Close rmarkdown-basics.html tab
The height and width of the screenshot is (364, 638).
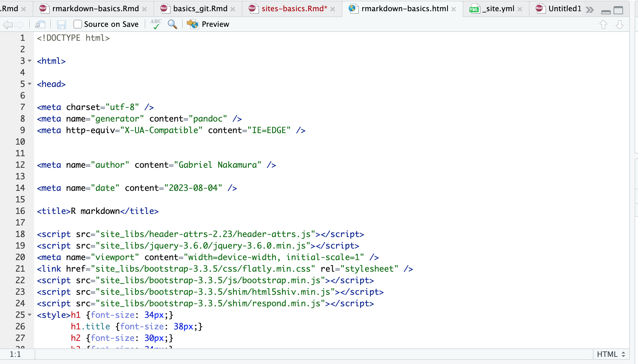click(454, 9)
